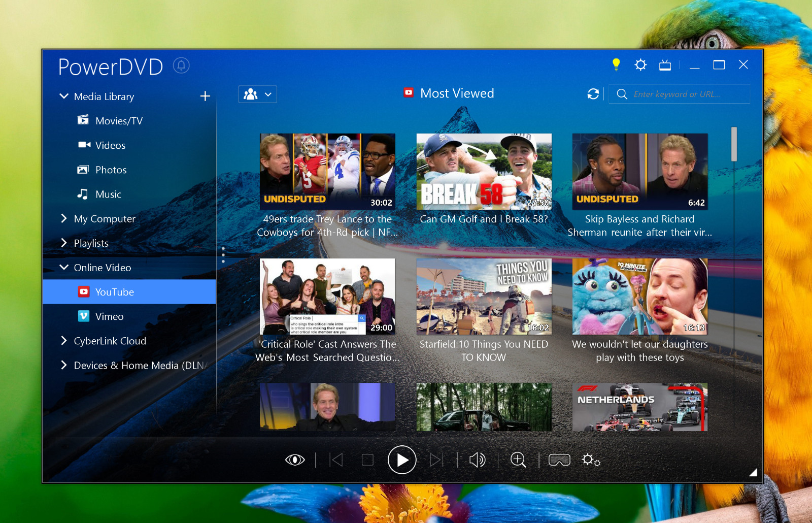Open PowerDVD settings gear in title bar
This screenshot has height=523, width=812.
(x=640, y=64)
